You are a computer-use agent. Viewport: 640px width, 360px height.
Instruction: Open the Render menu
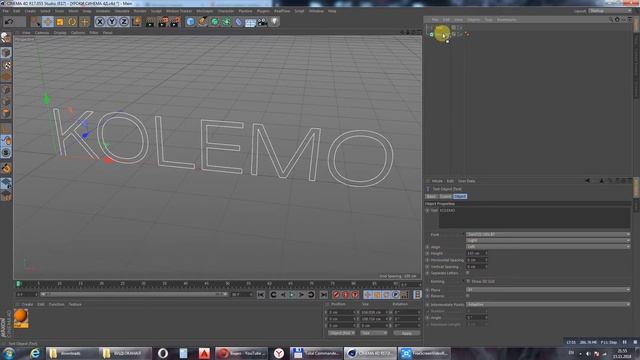click(140, 11)
